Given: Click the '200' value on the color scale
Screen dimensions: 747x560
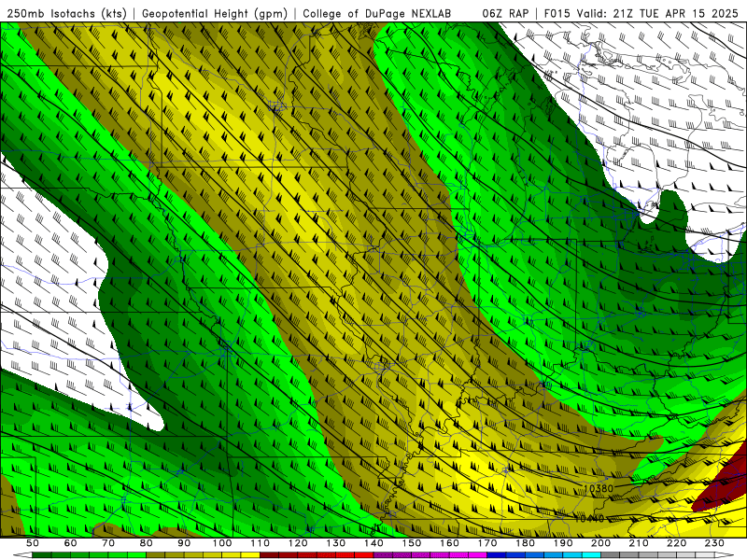Looking at the screenshot, I should click(600, 543).
